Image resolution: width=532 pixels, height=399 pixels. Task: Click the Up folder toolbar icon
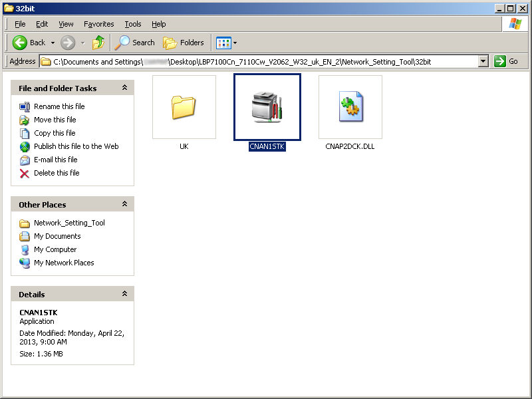pyautogui.click(x=98, y=43)
